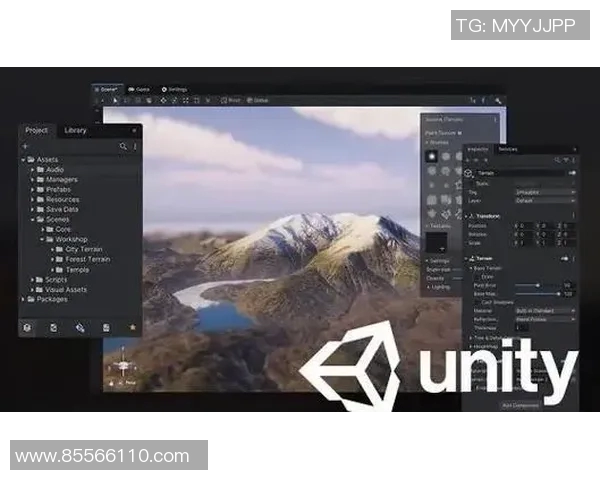Click the three-dot options icon in Project panel

click(x=135, y=146)
